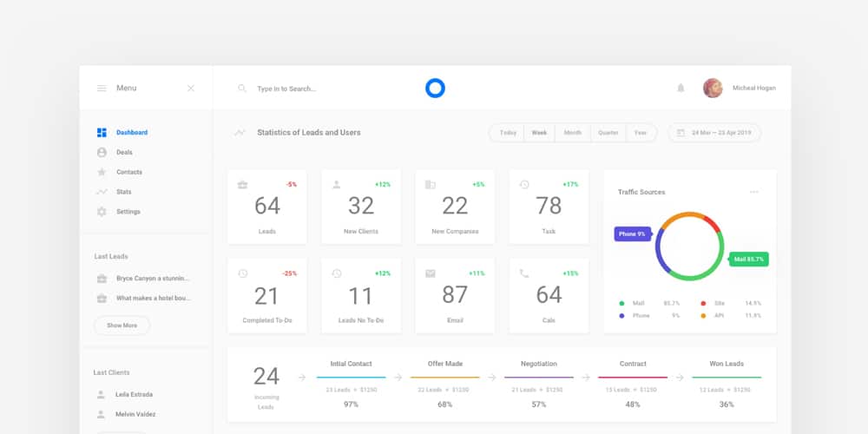Click the Show More button
868x434 pixels.
[x=122, y=325]
